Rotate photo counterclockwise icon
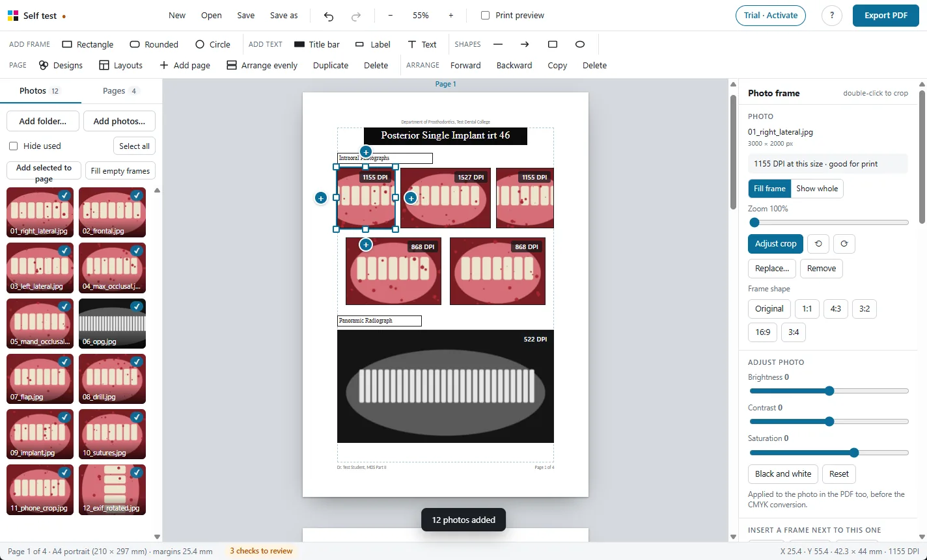This screenshot has width=927, height=560. 818,244
